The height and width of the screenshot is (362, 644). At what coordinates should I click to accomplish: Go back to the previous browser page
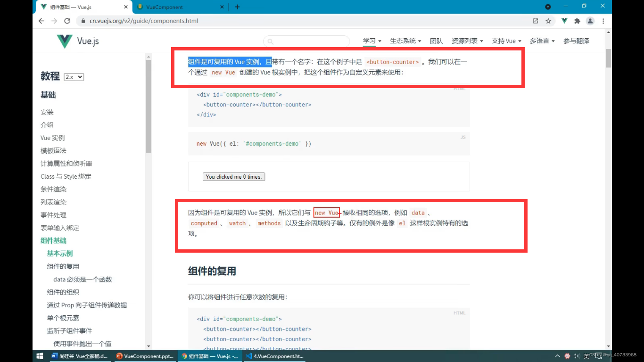(x=41, y=21)
